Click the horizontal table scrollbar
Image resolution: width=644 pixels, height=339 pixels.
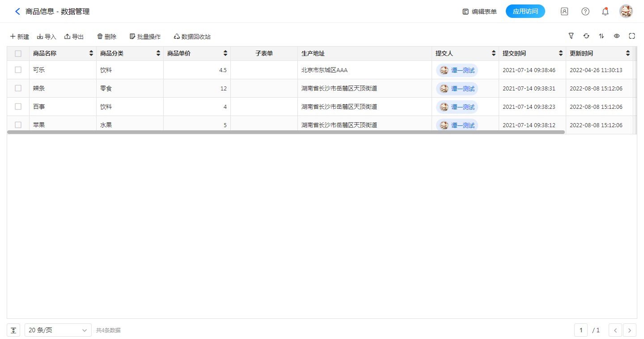(x=286, y=132)
